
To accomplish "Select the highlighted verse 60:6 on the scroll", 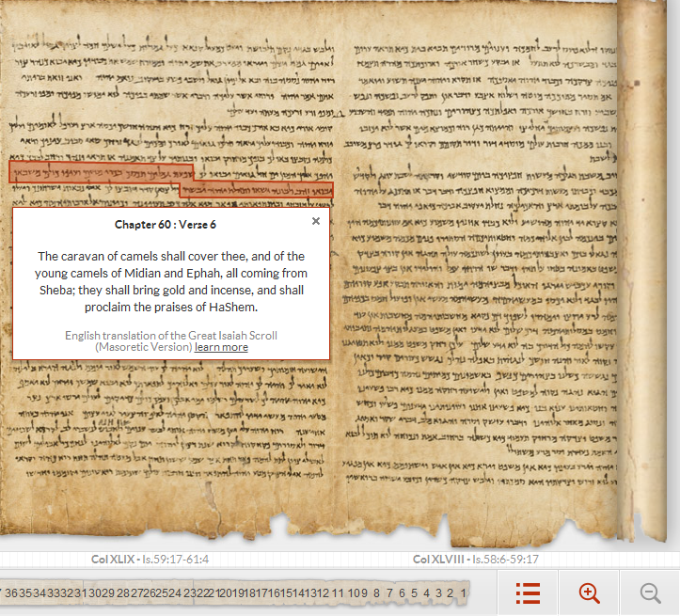I will (171, 180).
